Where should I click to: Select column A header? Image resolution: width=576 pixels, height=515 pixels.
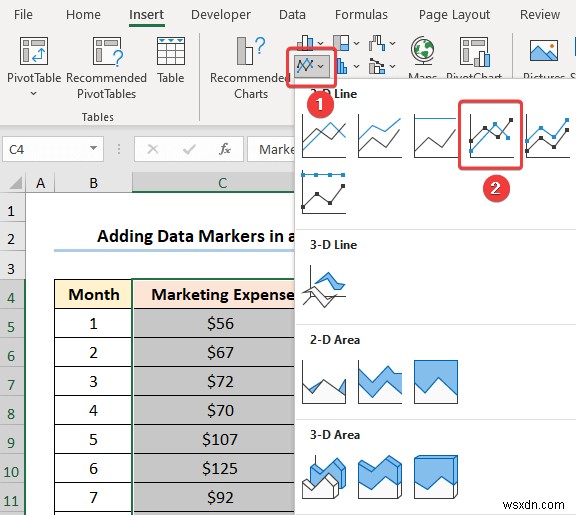[40, 183]
